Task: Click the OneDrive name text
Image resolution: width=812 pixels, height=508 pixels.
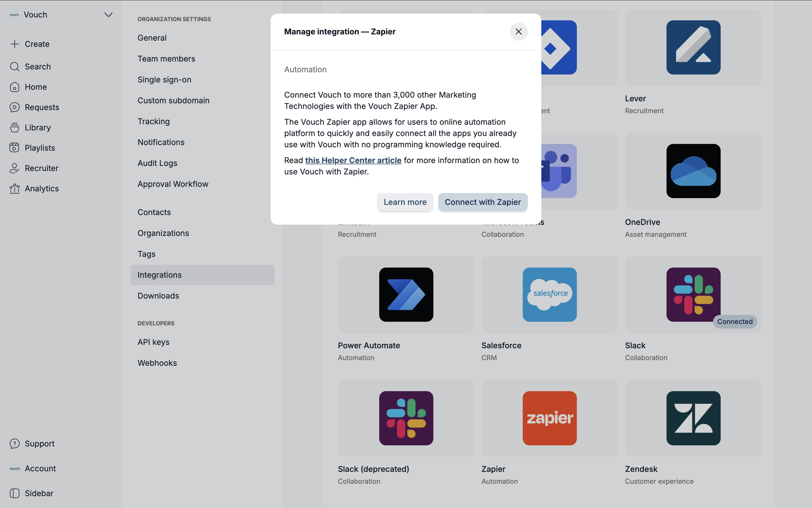Action: tap(643, 222)
